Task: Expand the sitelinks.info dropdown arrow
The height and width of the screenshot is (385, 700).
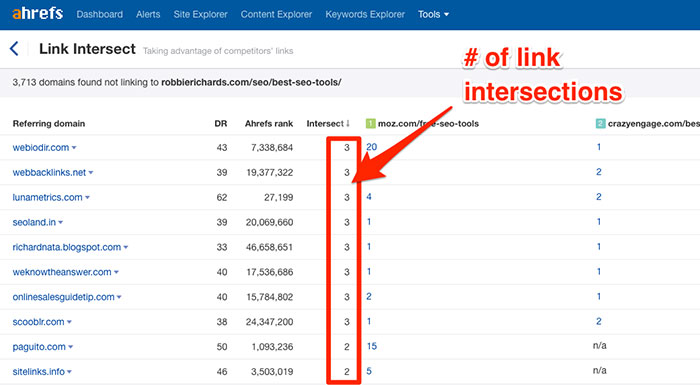Action: (69, 372)
